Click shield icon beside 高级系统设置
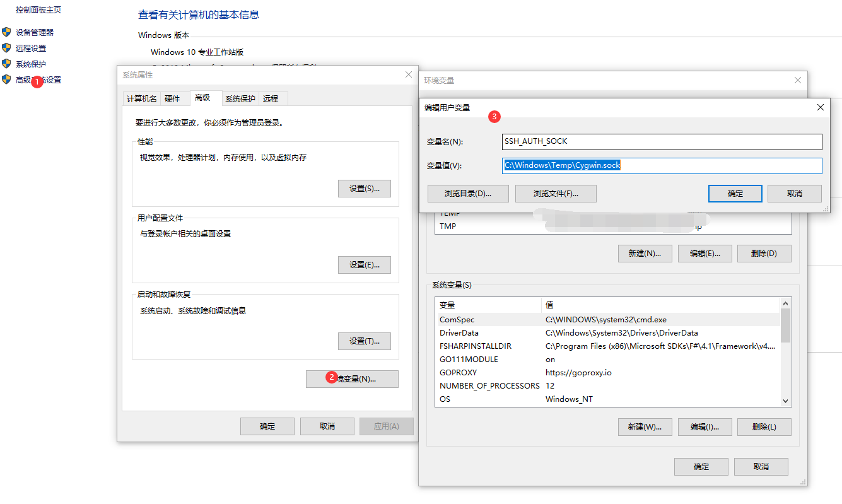 pos(6,79)
